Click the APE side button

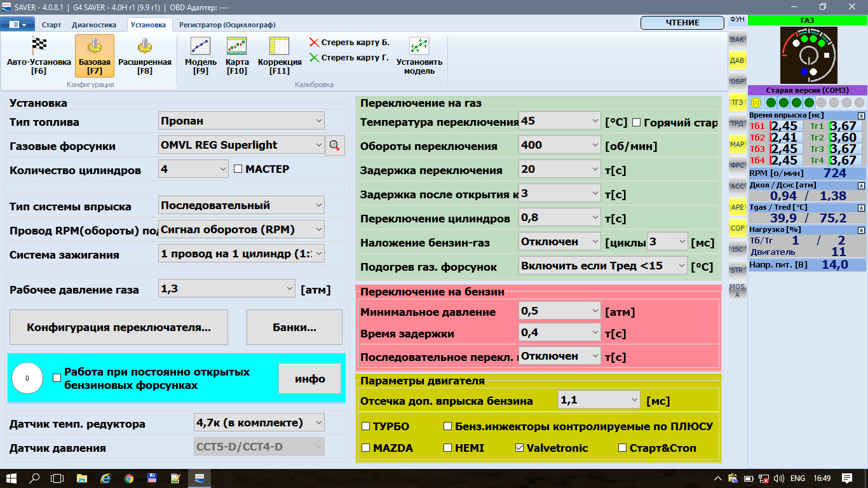point(737,207)
